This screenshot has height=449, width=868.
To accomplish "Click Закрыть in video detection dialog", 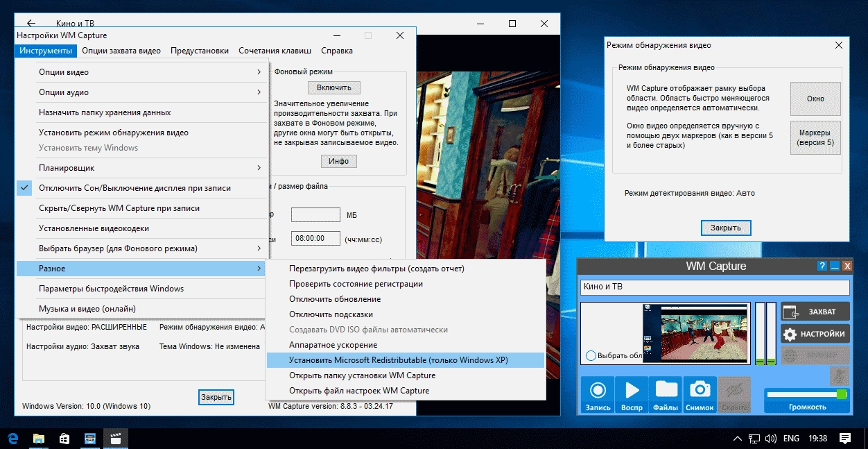I will (x=726, y=228).
